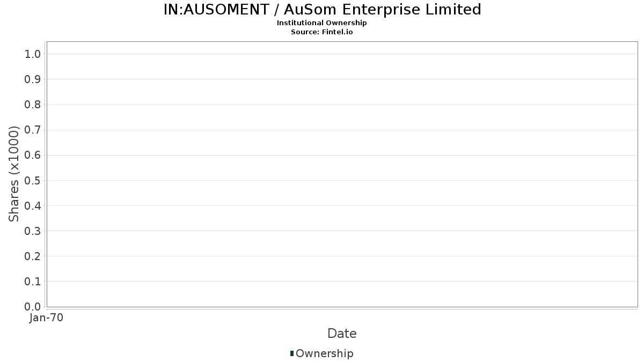Screen dimensions: 644x362
Task: Click the Date axis title
Action: [x=342, y=334]
